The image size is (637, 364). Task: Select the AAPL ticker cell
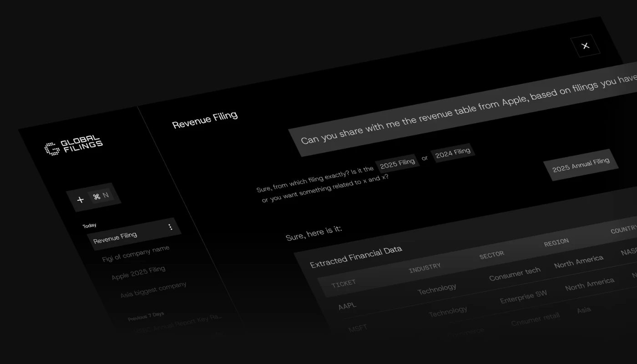coord(347,306)
